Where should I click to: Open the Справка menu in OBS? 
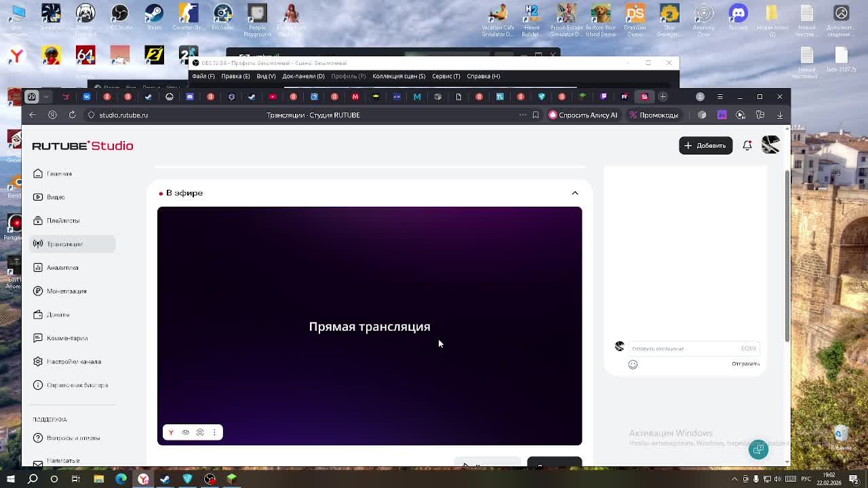click(x=484, y=76)
